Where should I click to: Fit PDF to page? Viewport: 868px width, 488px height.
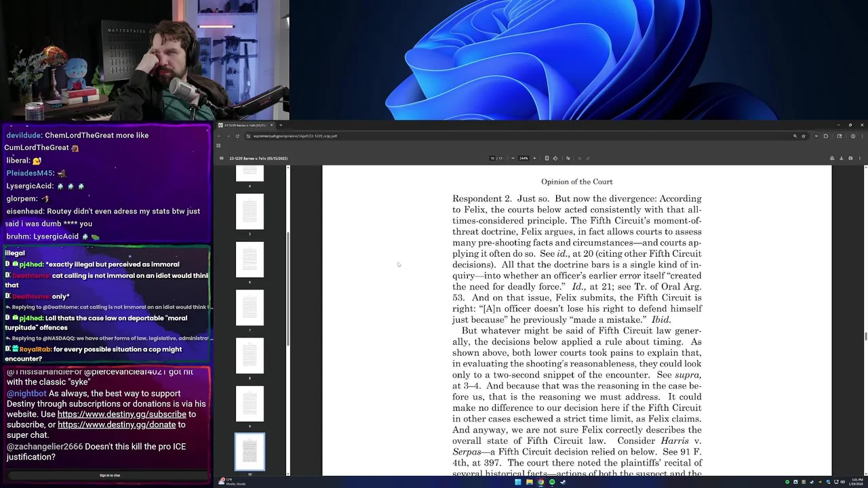547,159
